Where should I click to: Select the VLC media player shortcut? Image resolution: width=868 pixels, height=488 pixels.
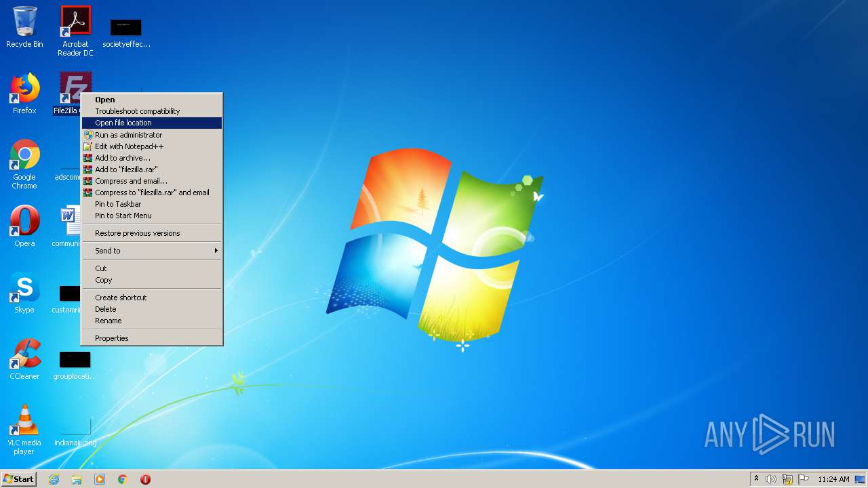24,430
